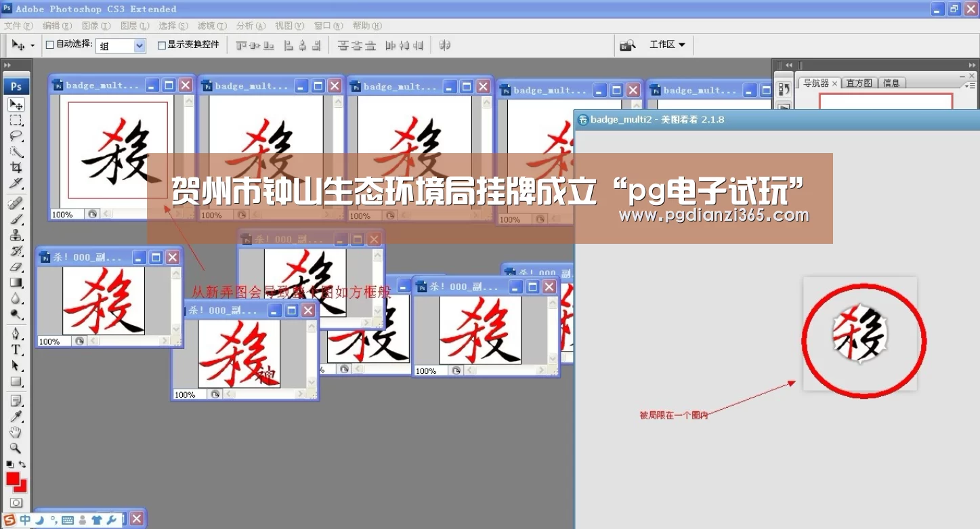Click align vertical centers button
The image size is (980, 529).
pos(255,45)
